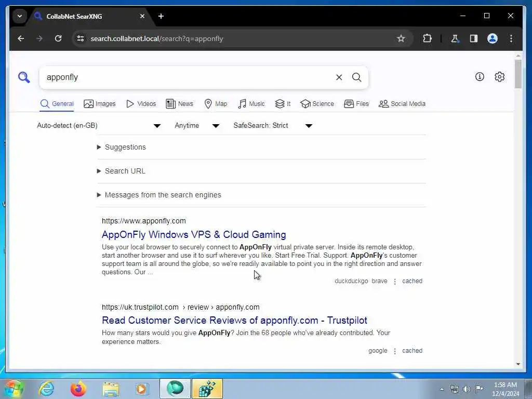Switch to the It search category
Viewport: 532px width, 399px height.
[283, 104]
